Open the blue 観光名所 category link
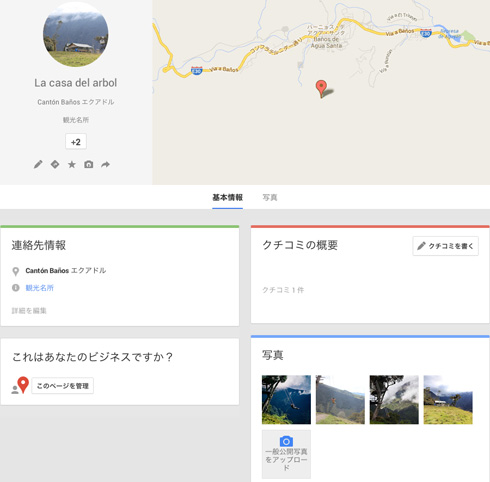 tap(39, 288)
